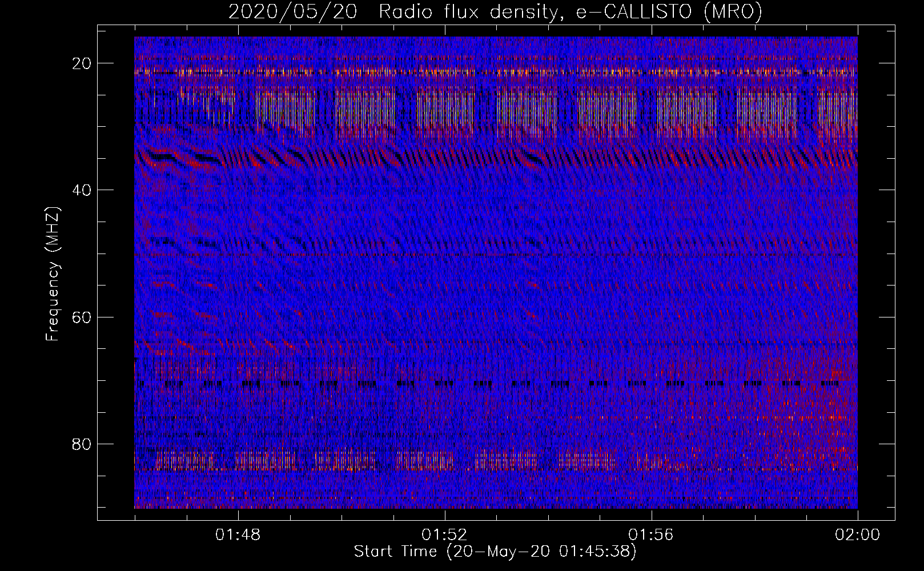The height and width of the screenshot is (571, 924).
Task: Click the 01:48 time tick label
Action: click(238, 535)
